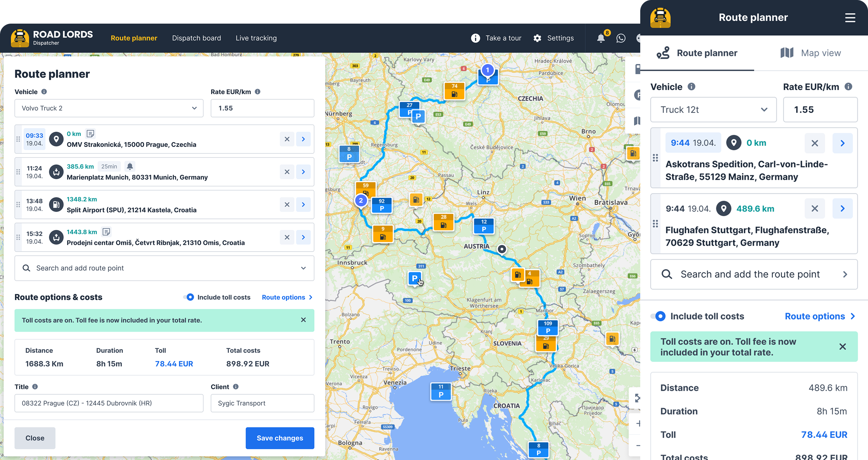Toggle Include toll costs in desktop panel
The image size is (868, 460).
pos(189,297)
